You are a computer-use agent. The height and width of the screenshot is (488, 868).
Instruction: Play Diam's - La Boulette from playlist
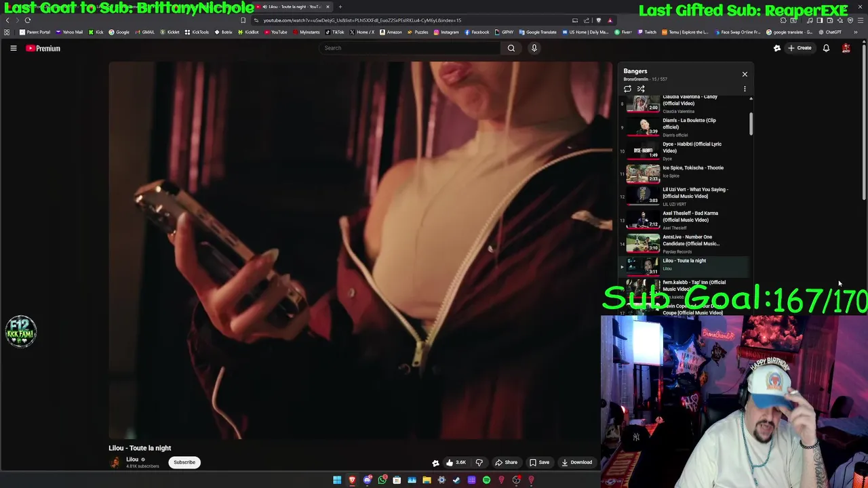coord(684,127)
